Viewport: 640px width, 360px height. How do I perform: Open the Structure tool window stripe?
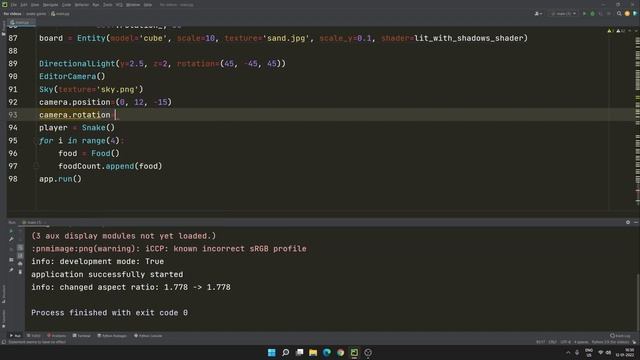click(x=3, y=294)
